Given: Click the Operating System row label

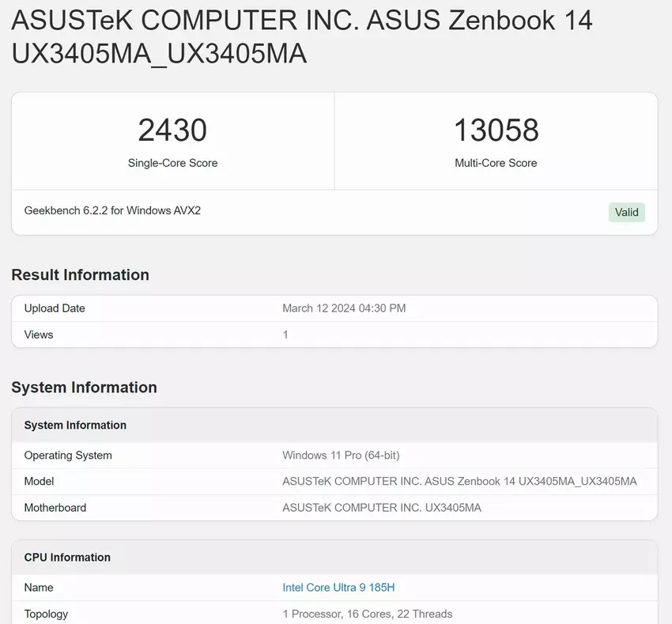Looking at the screenshot, I should (x=68, y=456).
